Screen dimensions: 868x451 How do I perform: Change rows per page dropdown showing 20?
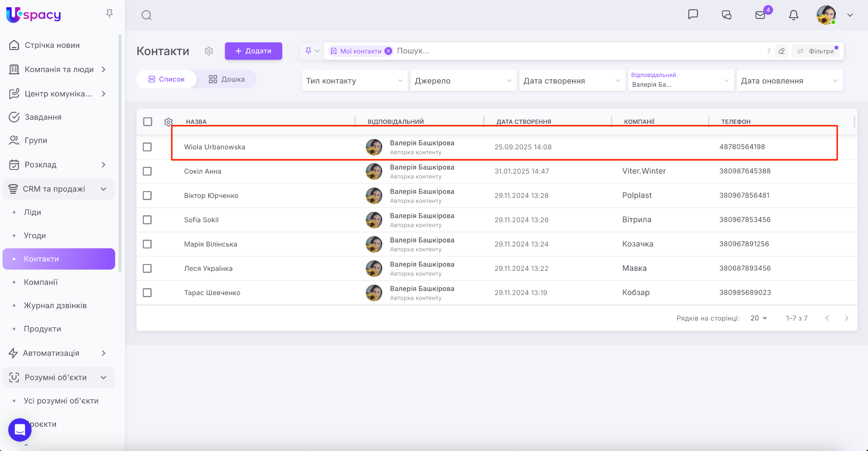pos(758,318)
